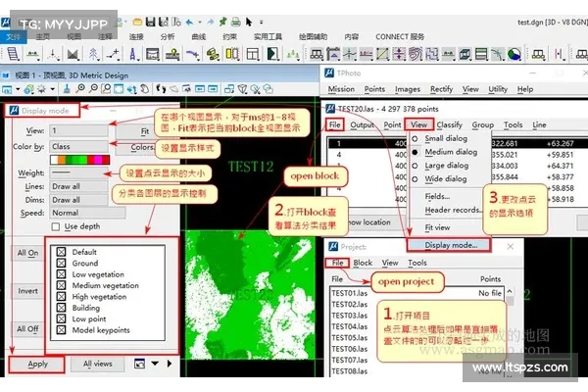Image resolution: width=588 pixels, height=392 pixels.
Task: Click the Walk footprints icon
Action: tap(161, 89)
